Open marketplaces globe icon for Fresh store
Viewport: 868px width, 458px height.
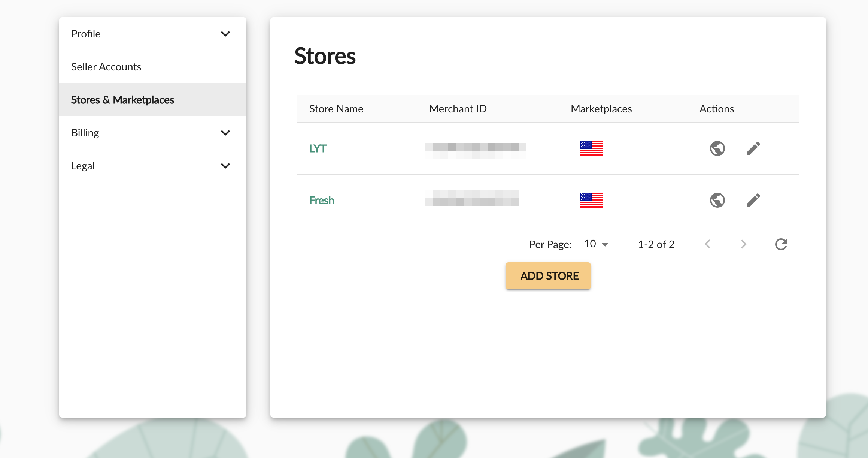pyautogui.click(x=717, y=200)
